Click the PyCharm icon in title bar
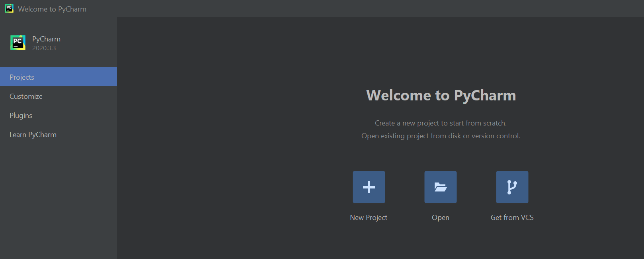This screenshot has height=259, width=644. [9, 8]
